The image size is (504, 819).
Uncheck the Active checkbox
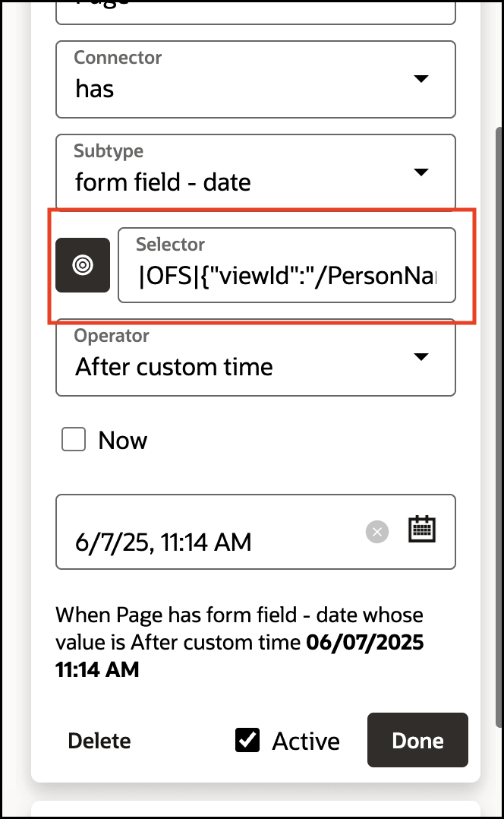(247, 740)
